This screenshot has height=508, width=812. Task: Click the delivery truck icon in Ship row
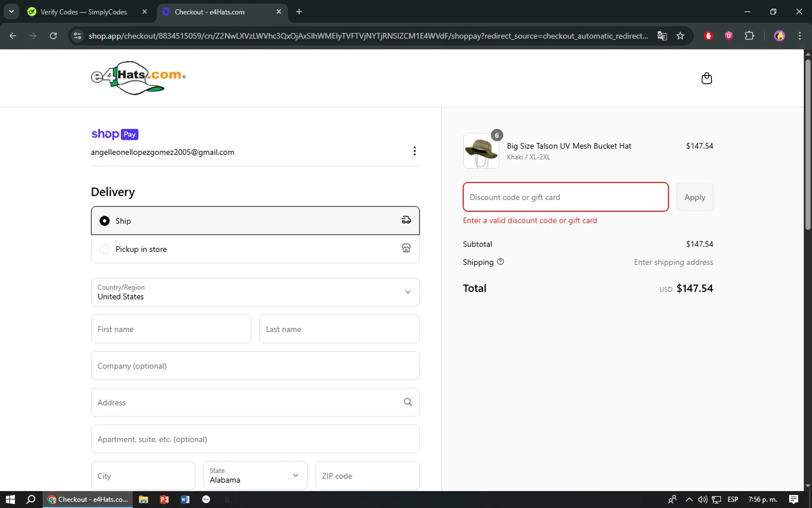(x=406, y=220)
